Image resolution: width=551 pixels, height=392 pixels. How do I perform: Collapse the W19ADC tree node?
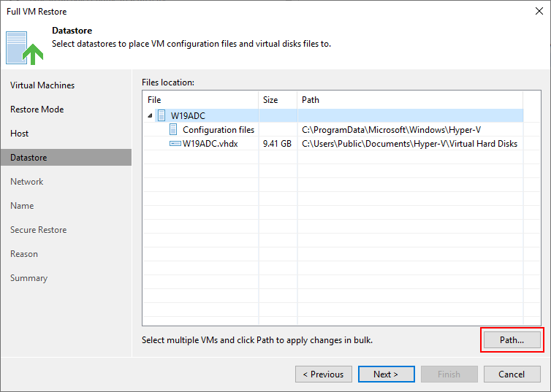click(x=150, y=115)
